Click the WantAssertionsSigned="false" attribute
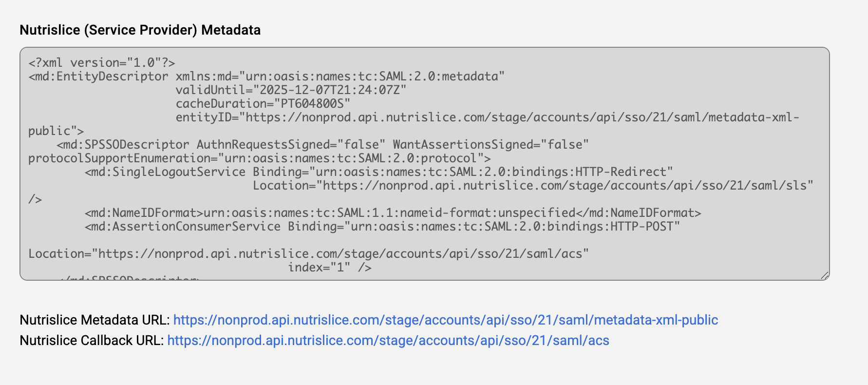868x385 pixels. [491, 145]
